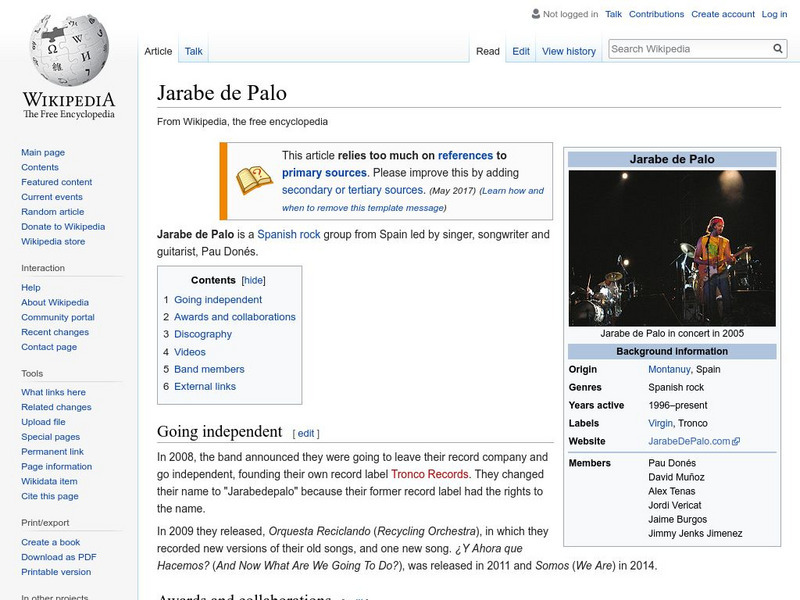Open the Montanuy origin link
Image resolution: width=800 pixels, height=600 pixels.
[x=670, y=369]
